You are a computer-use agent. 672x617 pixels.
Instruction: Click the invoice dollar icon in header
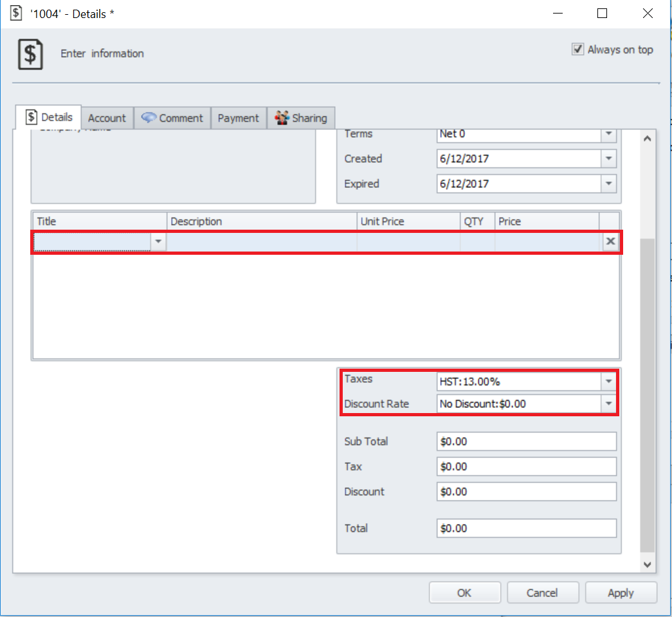30,55
